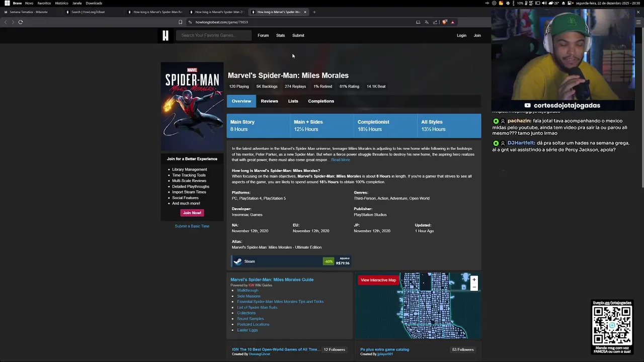The width and height of the screenshot is (644, 362).
Task: Click the Brave Shields lion icon
Action: coord(444,22)
